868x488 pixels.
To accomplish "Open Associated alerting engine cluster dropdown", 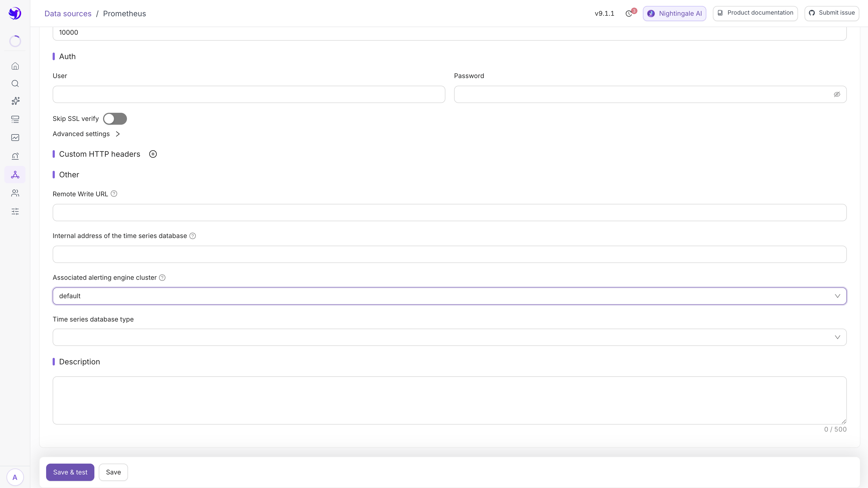I will tap(449, 296).
